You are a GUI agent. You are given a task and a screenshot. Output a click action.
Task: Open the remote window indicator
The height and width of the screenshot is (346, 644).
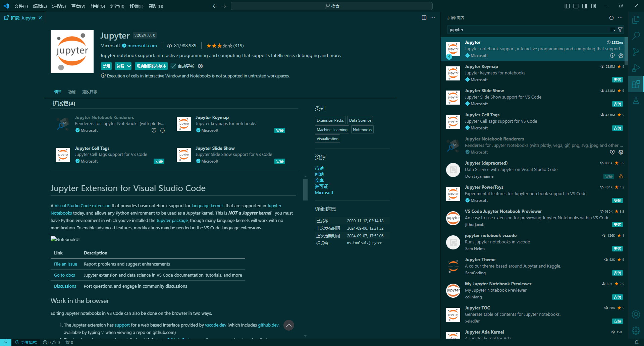pyautogui.click(x=6, y=342)
